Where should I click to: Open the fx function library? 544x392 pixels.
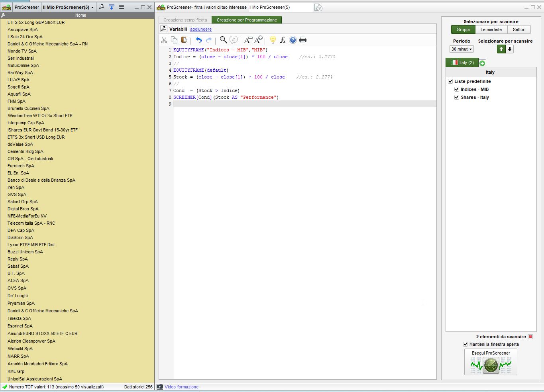coord(283,40)
